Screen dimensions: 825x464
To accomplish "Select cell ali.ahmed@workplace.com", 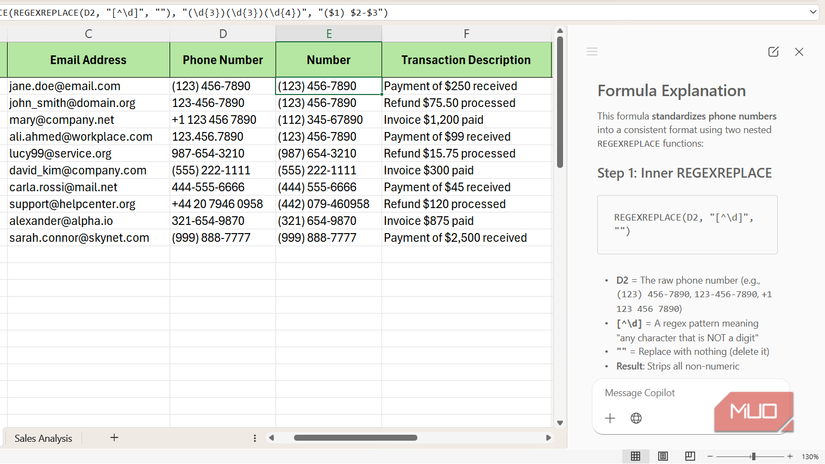I will tap(88, 137).
